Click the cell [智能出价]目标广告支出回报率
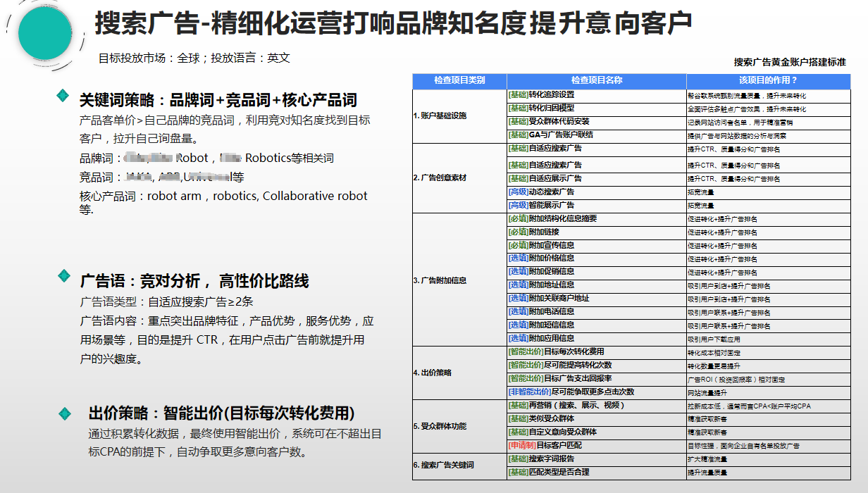The width and height of the screenshot is (868, 493). 597,379
